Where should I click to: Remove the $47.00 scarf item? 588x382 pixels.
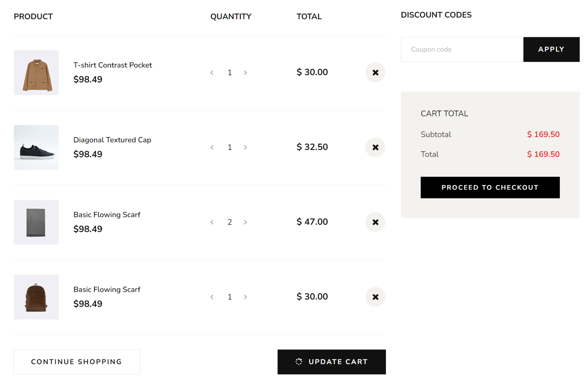tap(375, 222)
